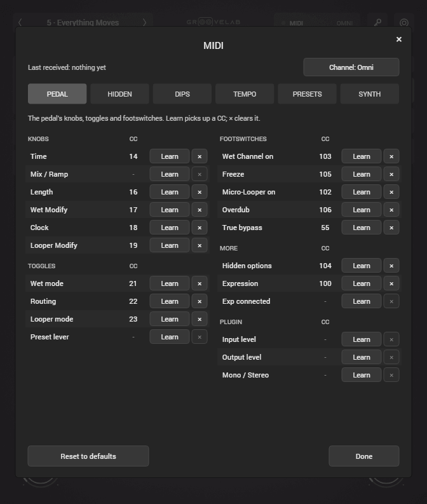This screenshot has width=427, height=504.
Task: Clear the Routing CC assignment
Action: point(200,301)
